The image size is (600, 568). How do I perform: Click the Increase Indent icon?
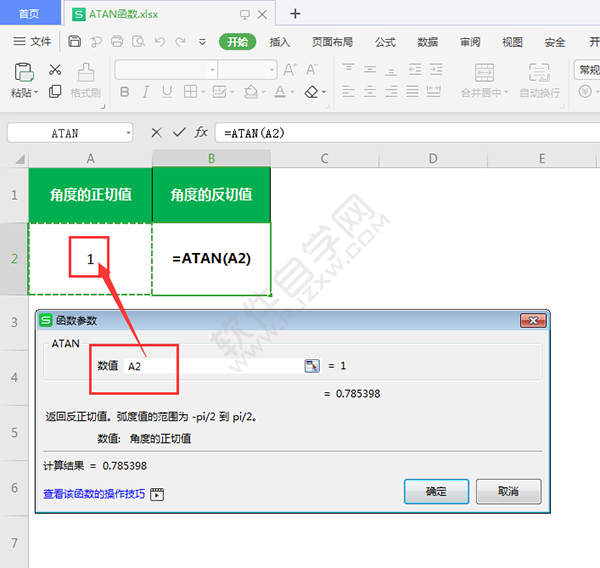[x=436, y=69]
